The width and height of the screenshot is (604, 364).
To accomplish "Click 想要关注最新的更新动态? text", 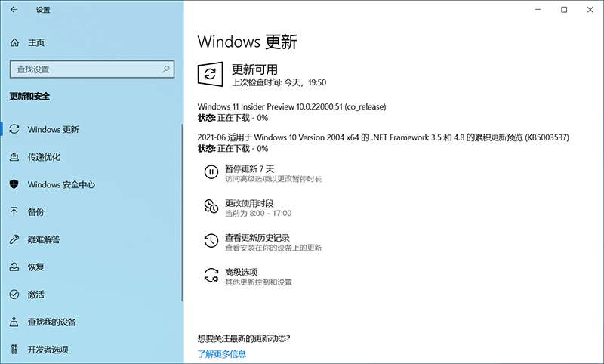I will tap(244, 338).
